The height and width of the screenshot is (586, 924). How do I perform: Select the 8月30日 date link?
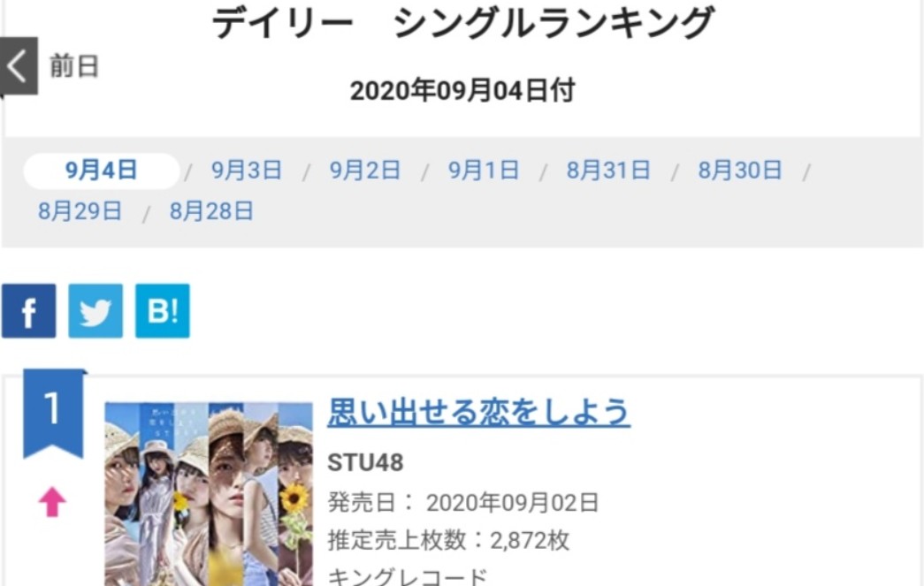pyautogui.click(x=740, y=171)
